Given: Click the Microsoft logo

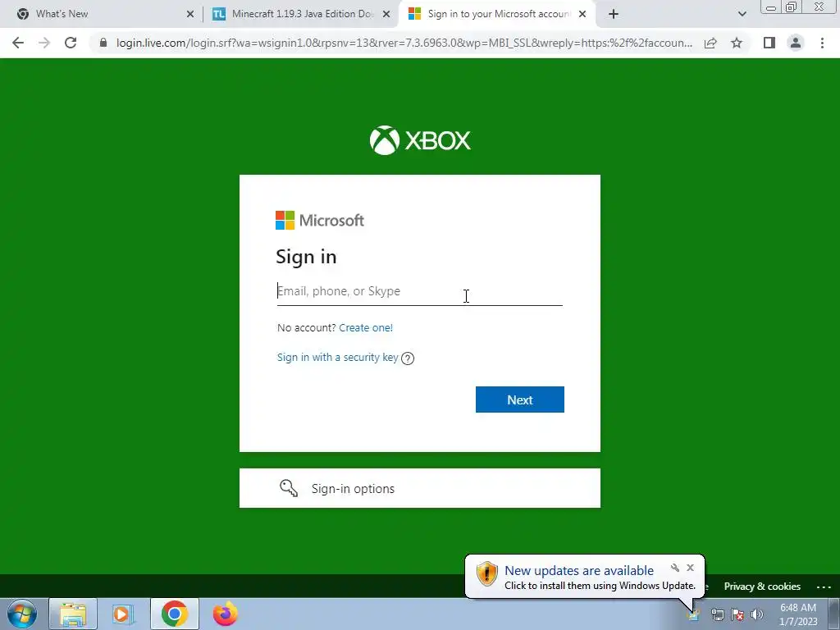Looking at the screenshot, I should pyautogui.click(x=320, y=220).
